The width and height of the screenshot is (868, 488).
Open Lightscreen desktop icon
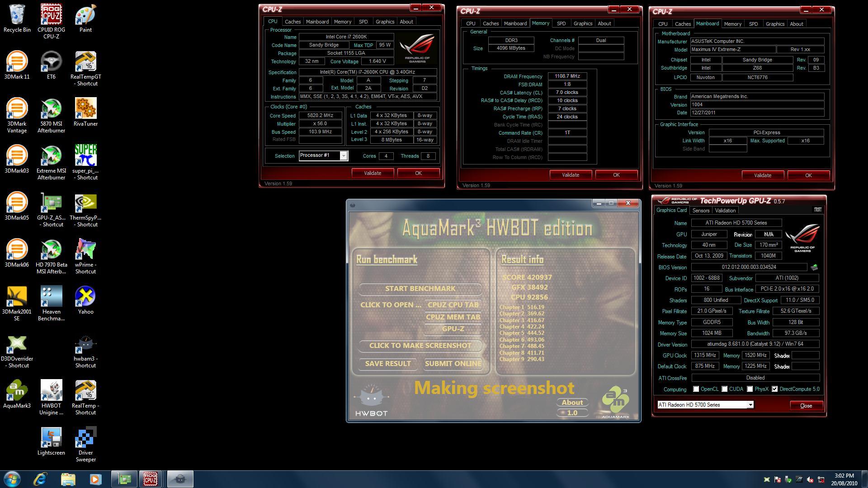pyautogui.click(x=51, y=441)
